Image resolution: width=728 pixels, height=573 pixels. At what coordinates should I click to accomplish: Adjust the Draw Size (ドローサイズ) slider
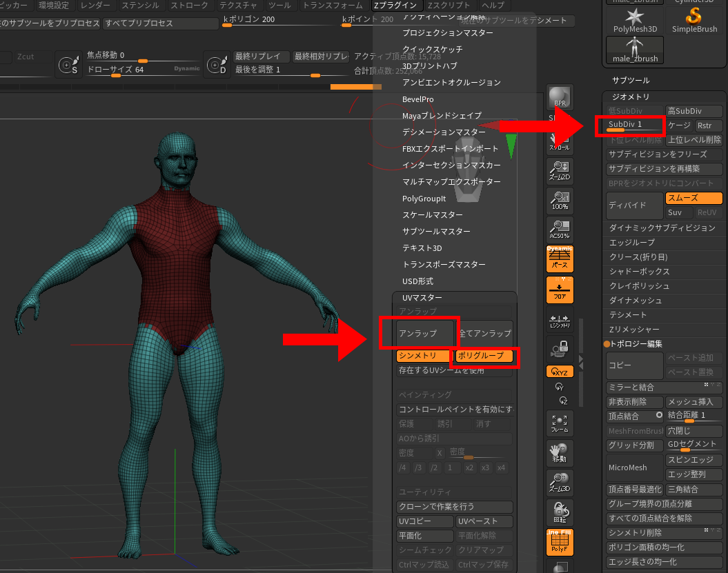(143, 70)
